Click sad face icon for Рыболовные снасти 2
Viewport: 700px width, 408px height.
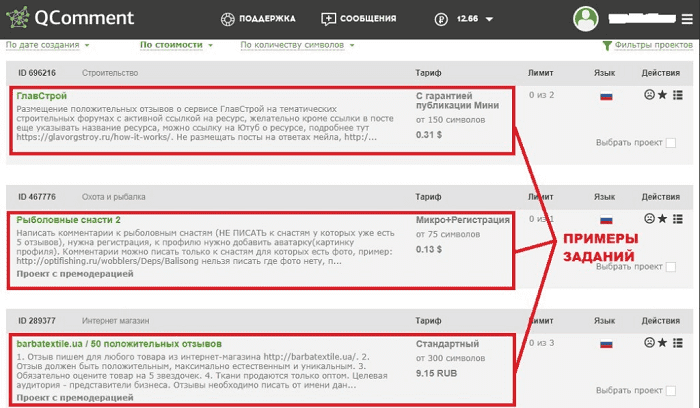coord(649,218)
